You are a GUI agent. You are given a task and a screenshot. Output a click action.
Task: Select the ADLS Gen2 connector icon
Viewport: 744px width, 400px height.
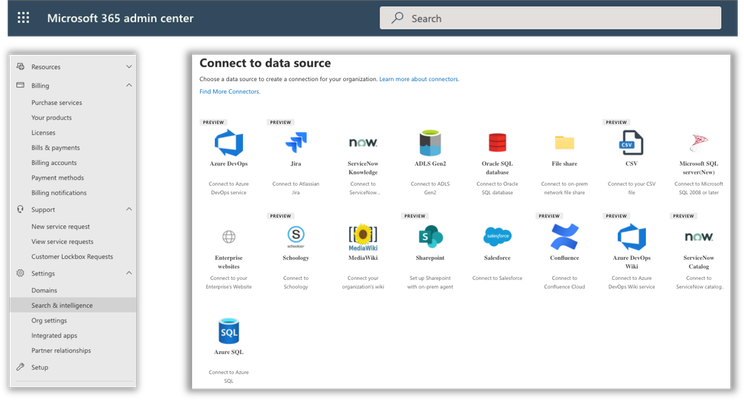click(x=430, y=142)
